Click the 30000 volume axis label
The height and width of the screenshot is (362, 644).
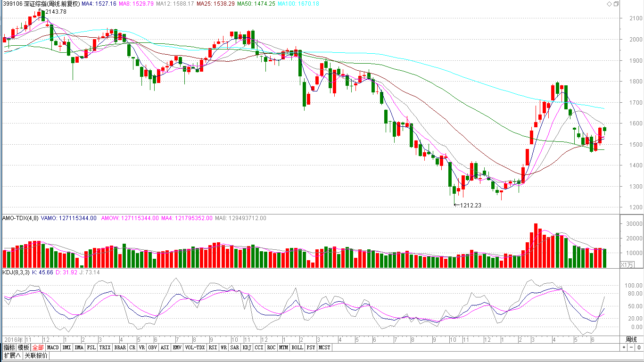pyautogui.click(x=635, y=224)
